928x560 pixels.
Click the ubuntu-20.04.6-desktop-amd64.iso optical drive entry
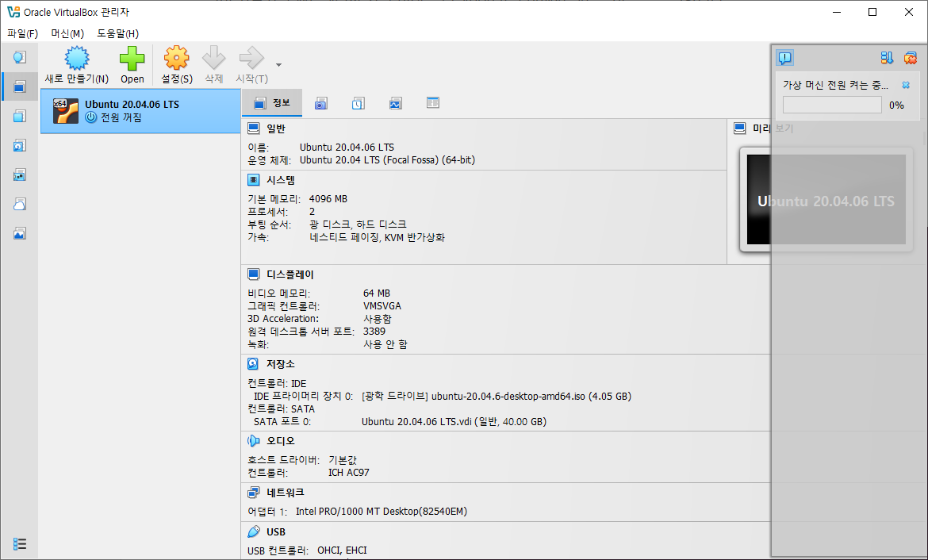coord(496,396)
